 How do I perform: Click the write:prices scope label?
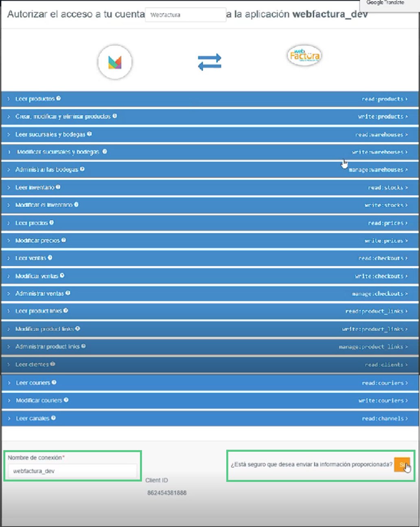[x=384, y=241]
